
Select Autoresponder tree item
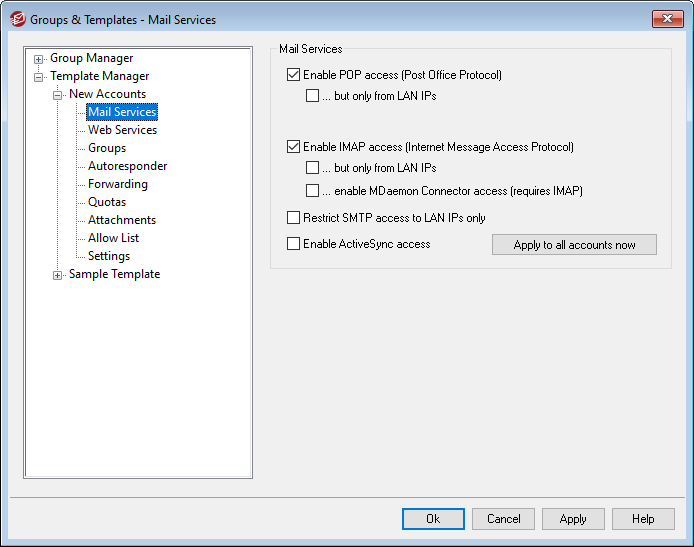pos(127,166)
